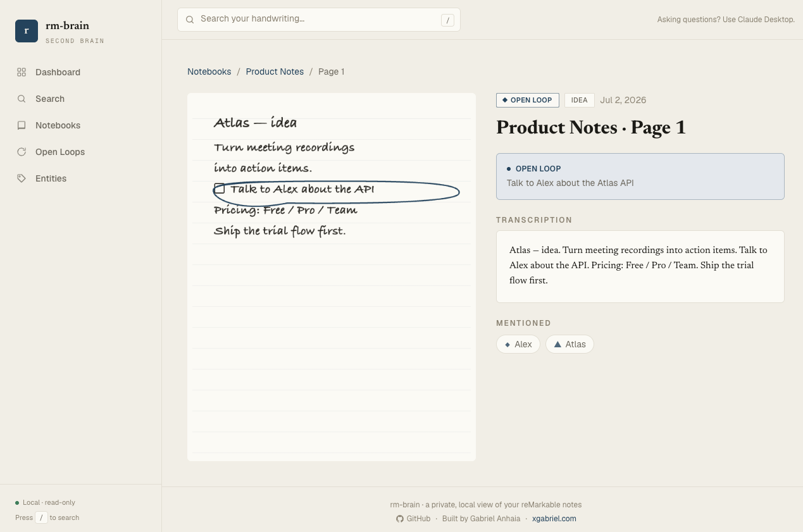Click the magnifier icon in search bar
Viewport: 803px width, 532px height.
[190, 20]
